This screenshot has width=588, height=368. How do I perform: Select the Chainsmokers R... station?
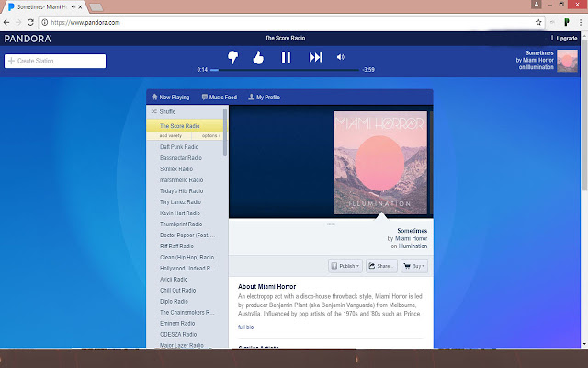(x=187, y=313)
